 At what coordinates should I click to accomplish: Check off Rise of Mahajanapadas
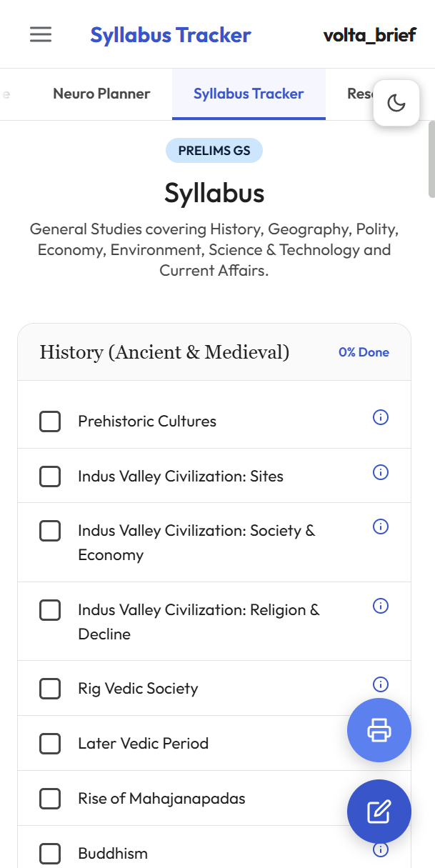coord(50,798)
